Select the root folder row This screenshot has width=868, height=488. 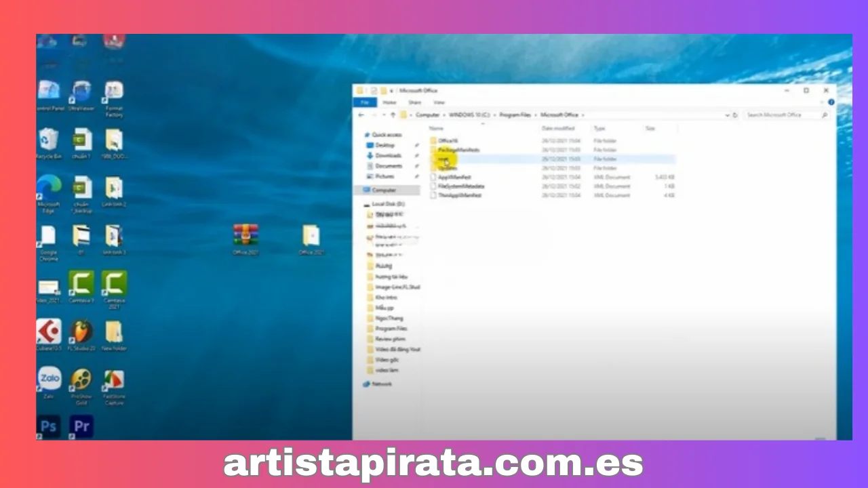tap(552, 159)
